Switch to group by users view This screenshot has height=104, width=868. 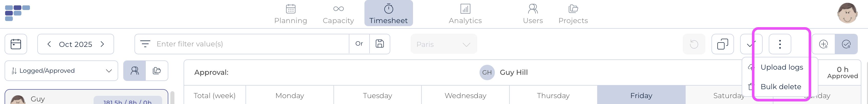click(x=135, y=71)
